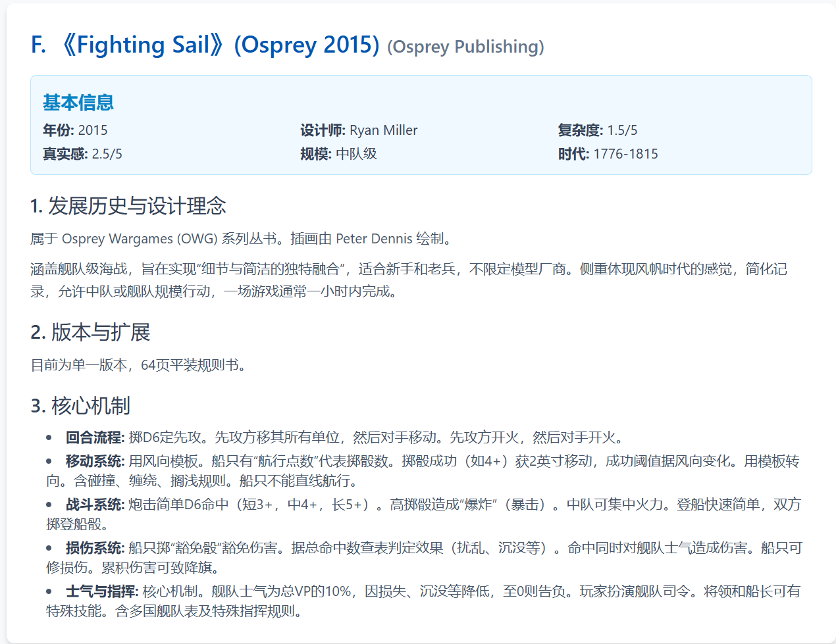This screenshot has width=836, height=644.
Task: Click the "时代: 1776-1815" entry
Action: point(608,154)
